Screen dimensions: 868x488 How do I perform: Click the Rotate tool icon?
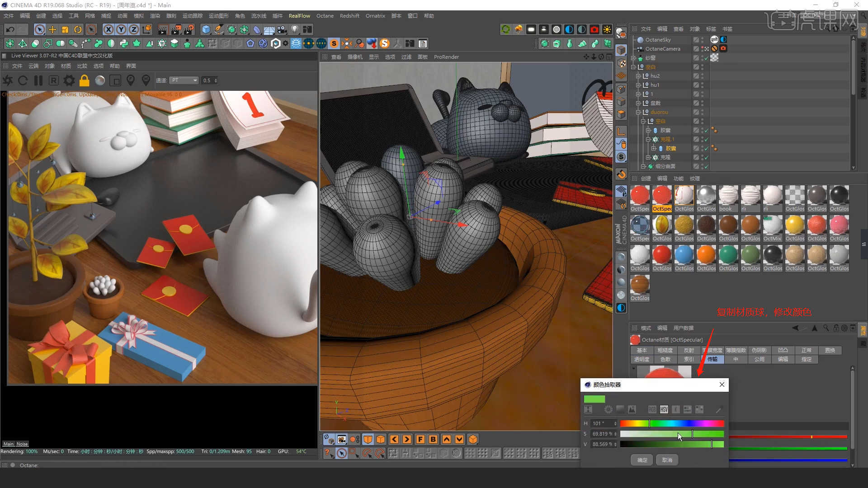[78, 30]
